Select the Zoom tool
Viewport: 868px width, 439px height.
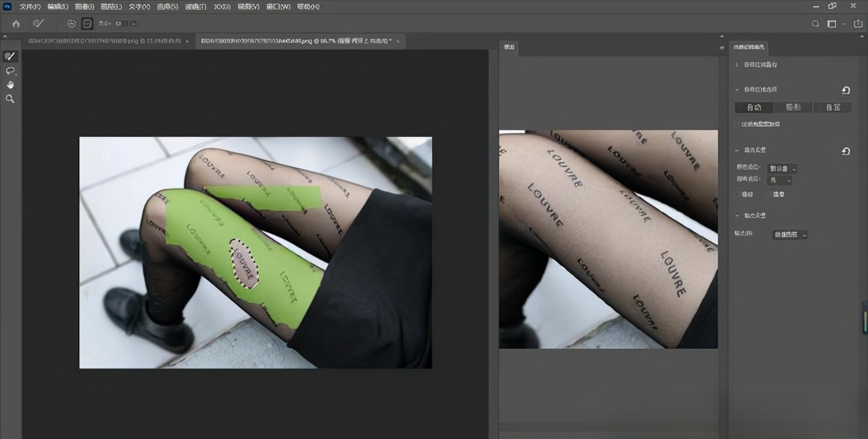tap(10, 99)
